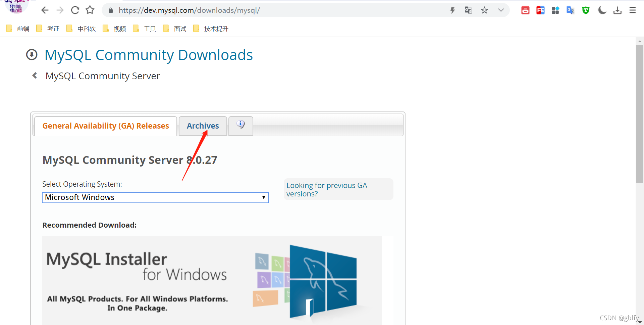Screen dimensions: 644x325
Task: Click Looking for previous GA versions link
Action: point(327,190)
